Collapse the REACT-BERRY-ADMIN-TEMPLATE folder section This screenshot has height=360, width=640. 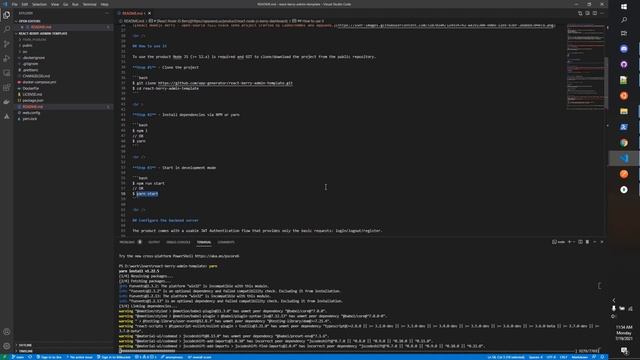point(42,33)
